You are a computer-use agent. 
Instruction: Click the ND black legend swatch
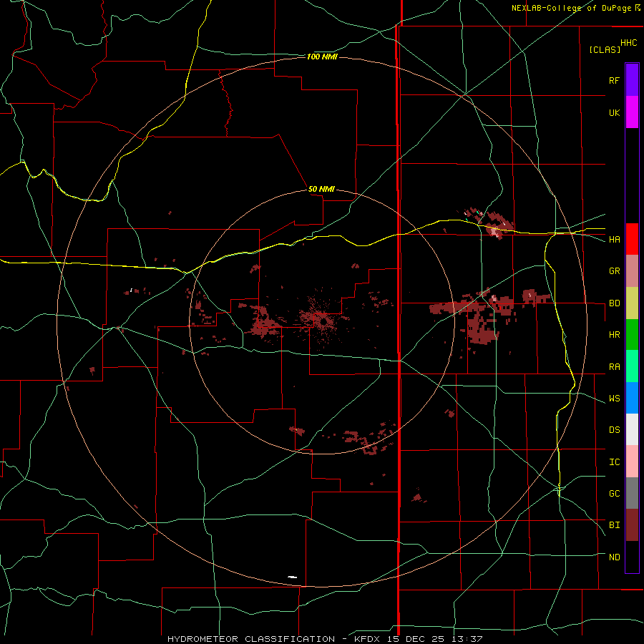tap(632, 557)
